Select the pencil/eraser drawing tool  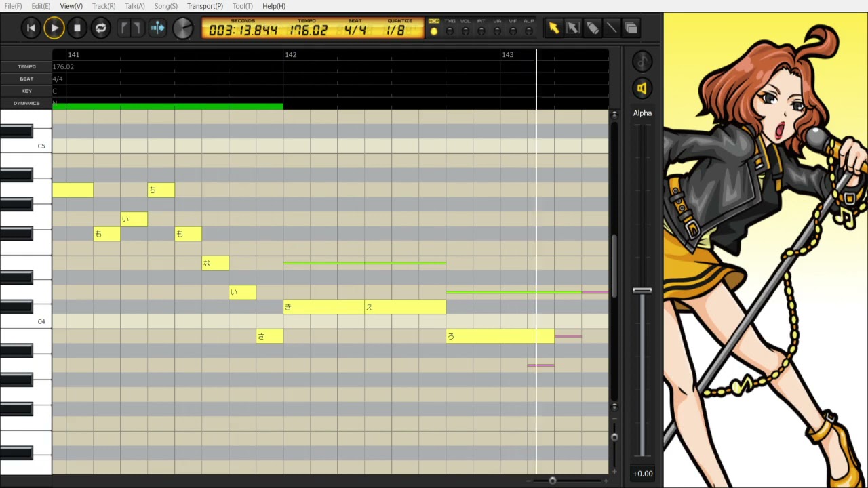tap(593, 28)
